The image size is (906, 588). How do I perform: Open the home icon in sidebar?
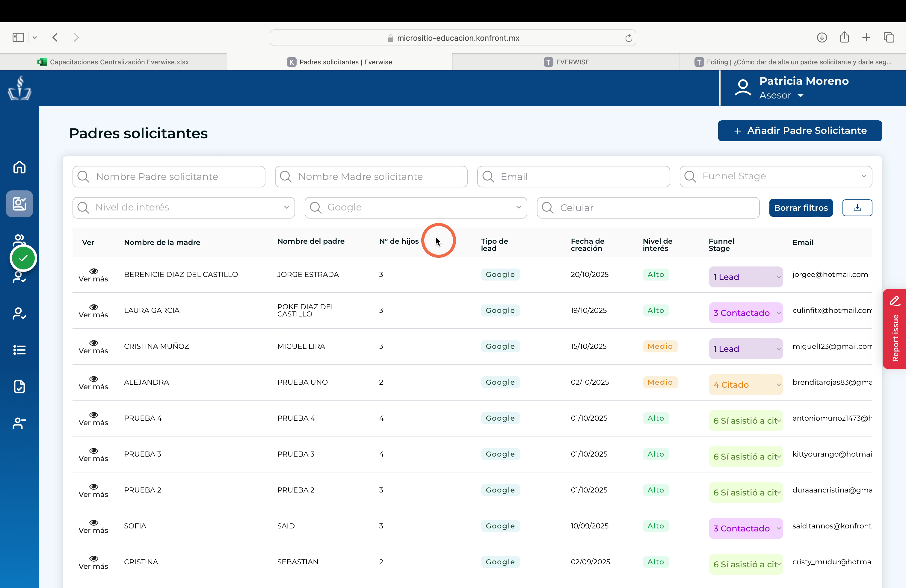[19, 167]
